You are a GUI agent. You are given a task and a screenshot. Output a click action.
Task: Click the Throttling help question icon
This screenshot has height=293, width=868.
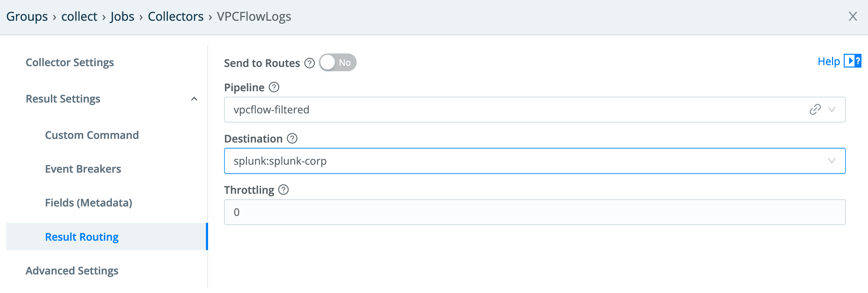(283, 190)
